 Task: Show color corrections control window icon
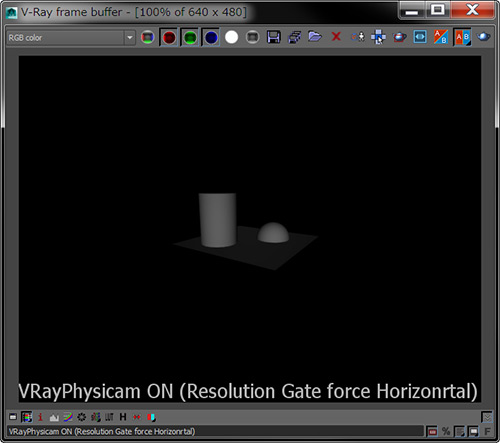[13, 417]
